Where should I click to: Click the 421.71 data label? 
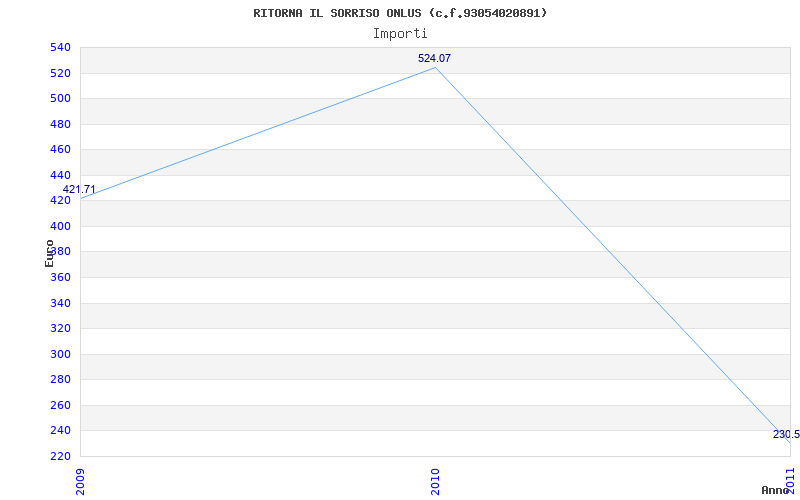pos(79,190)
